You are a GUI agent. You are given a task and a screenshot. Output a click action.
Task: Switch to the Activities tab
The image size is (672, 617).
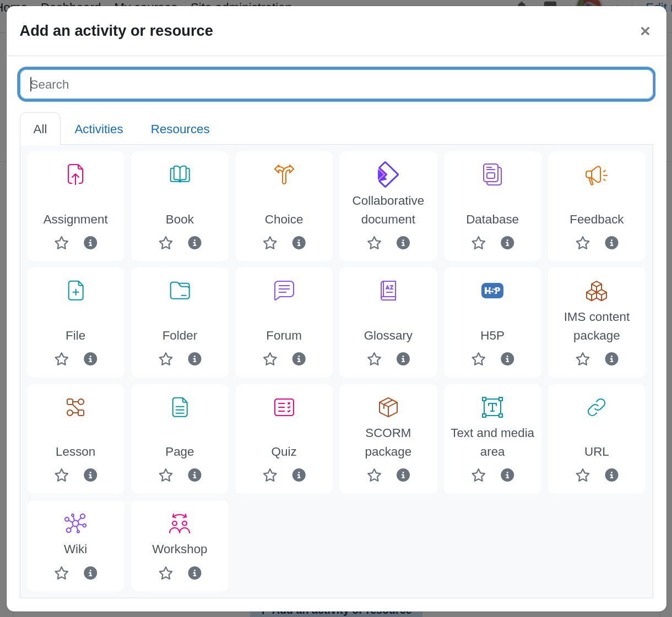(99, 129)
